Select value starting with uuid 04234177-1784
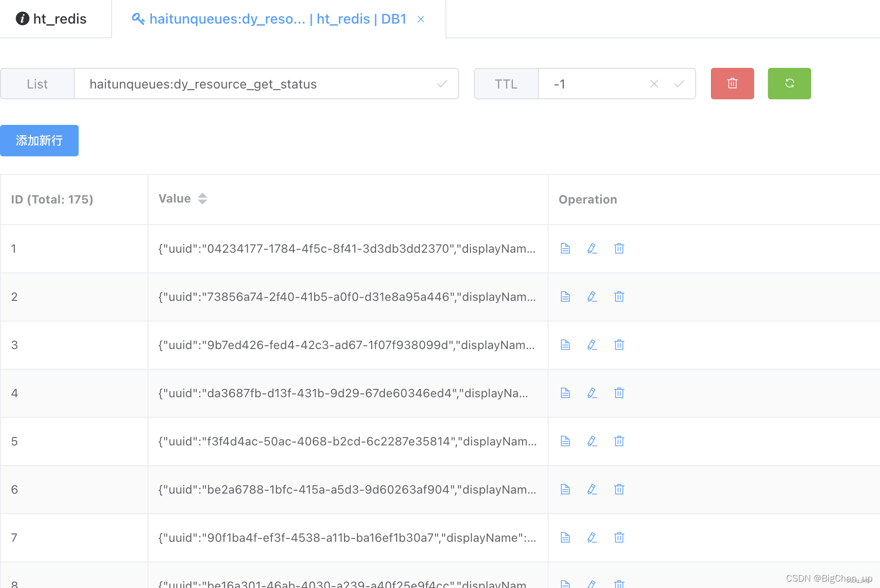 [x=347, y=249]
